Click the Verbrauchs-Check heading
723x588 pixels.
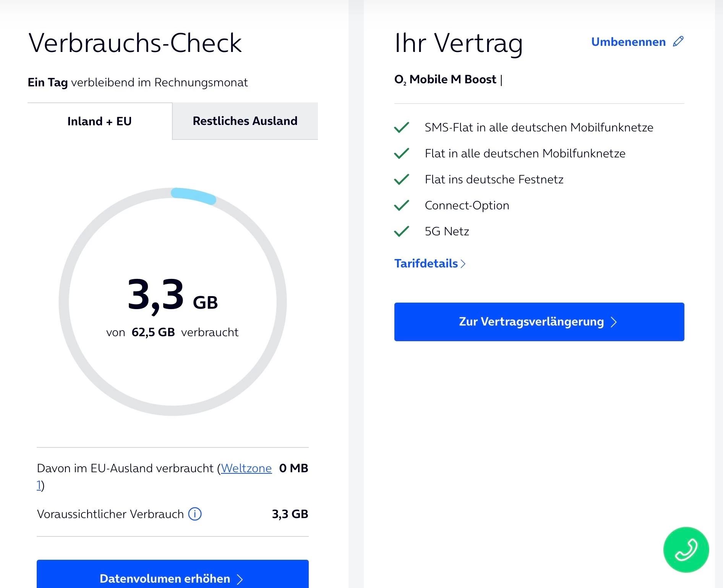tap(135, 43)
